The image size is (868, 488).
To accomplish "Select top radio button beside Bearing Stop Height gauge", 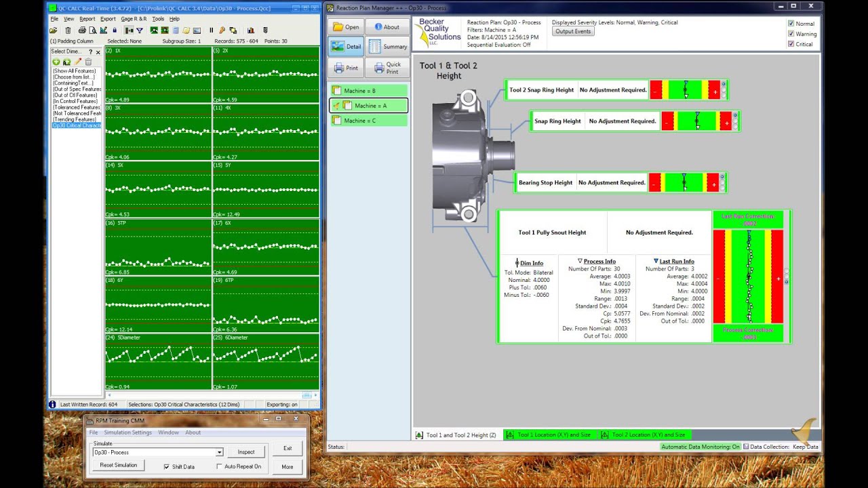I will pyautogui.click(x=723, y=178).
